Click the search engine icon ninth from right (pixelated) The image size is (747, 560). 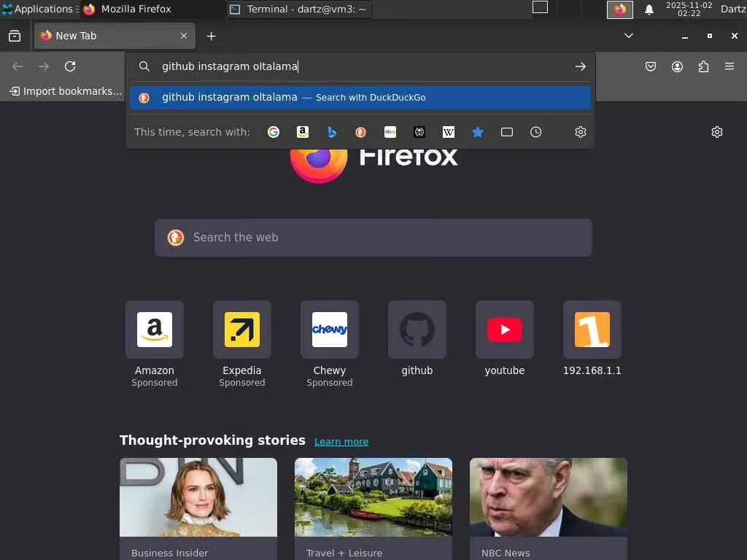point(419,132)
